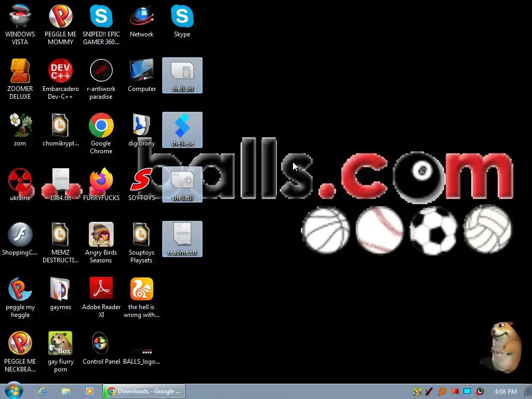Select the r-antiwork paradise icon
The width and height of the screenshot is (532, 399).
point(101,79)
